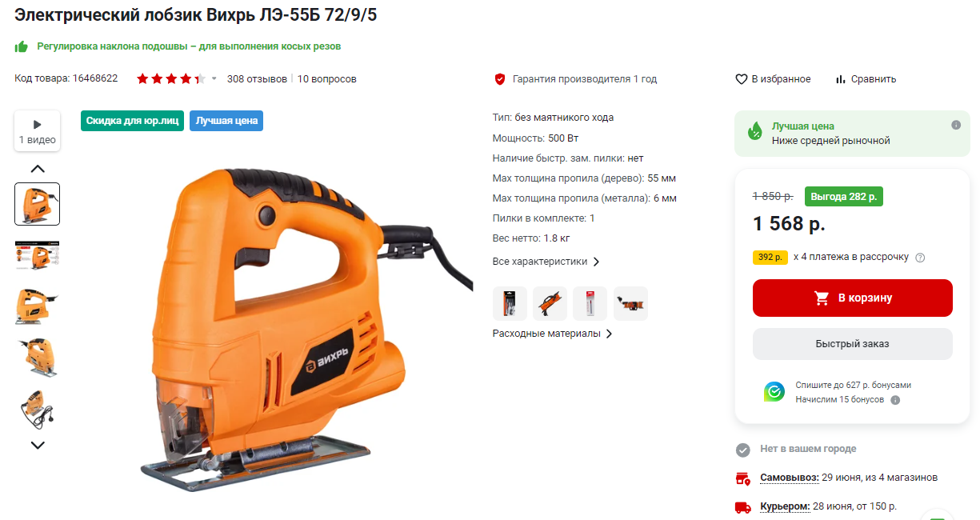Click the bonus program green logo icon
The width and height of the screenshot is (980, 520).
tap(774, 392)
